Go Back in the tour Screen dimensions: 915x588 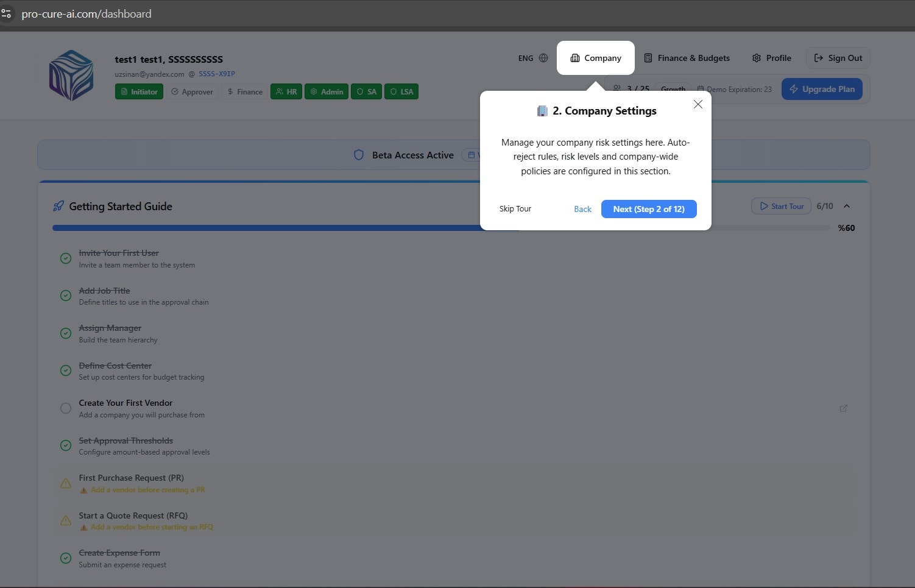pos(582,209)
